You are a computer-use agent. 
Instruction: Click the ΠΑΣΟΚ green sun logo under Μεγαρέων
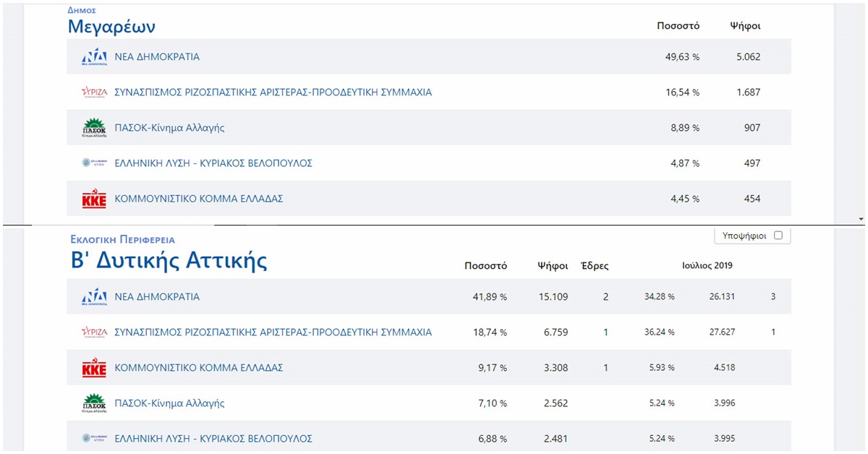click(94, 128)
